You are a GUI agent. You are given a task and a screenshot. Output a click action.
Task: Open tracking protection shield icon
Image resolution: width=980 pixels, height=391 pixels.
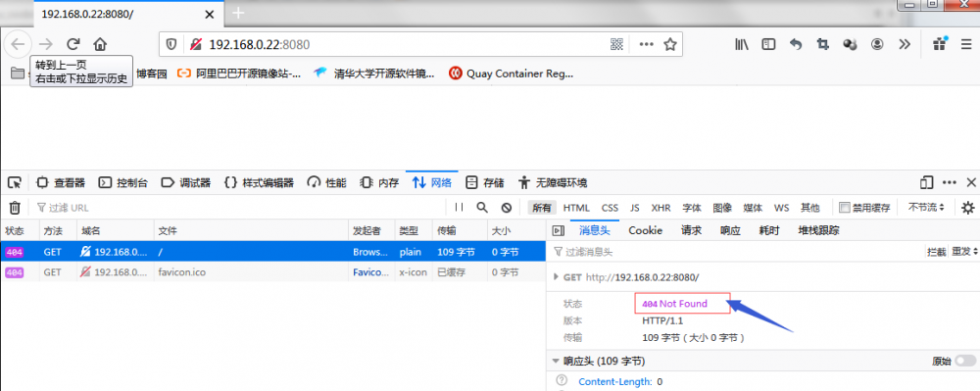171,44
